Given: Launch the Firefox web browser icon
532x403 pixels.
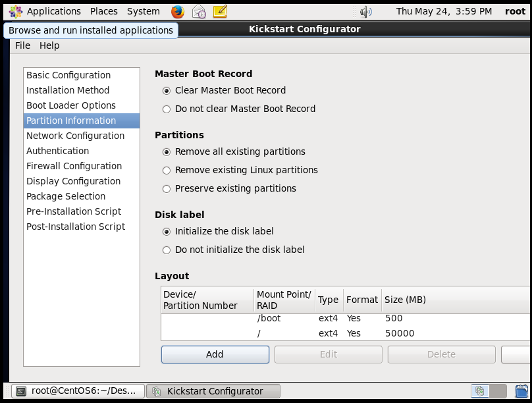Looking at the screenshot, I should point(178,12).
